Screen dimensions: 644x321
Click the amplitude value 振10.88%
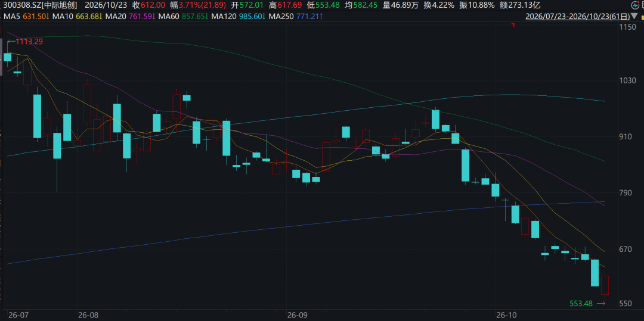click(477, 5)
